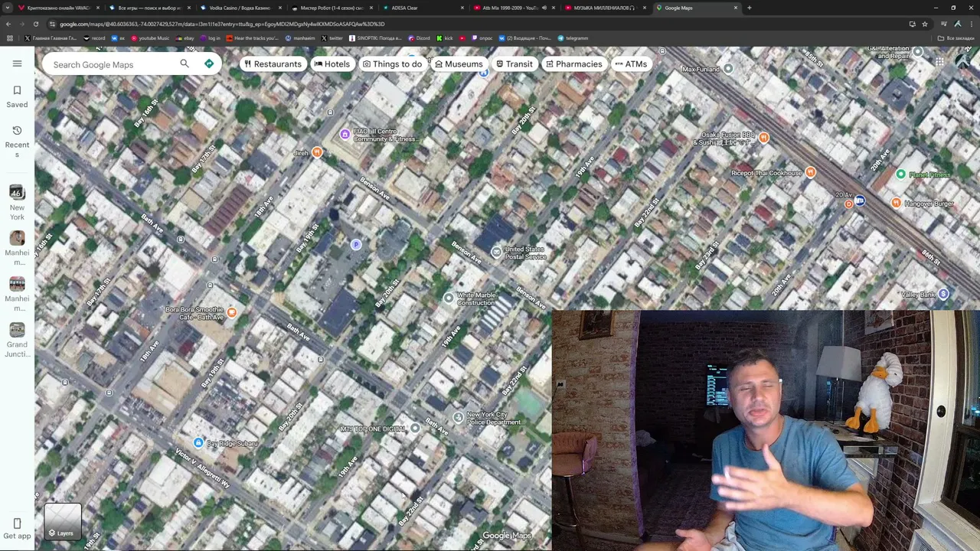The height and width of the screenshot is (551, 980).
Task: Reload the current page
Action: point(35,24)
